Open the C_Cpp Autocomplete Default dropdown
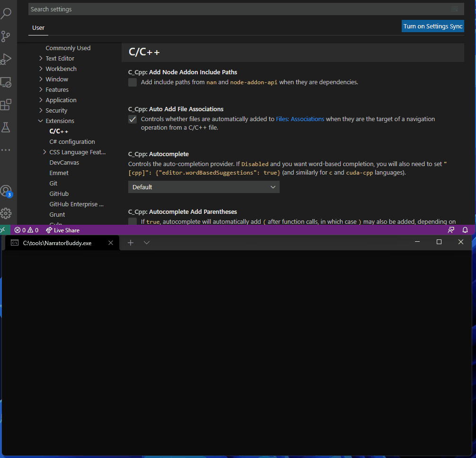The height and width of the screenshot is (458, 476). pyautogui.click(x=203, y=187)
